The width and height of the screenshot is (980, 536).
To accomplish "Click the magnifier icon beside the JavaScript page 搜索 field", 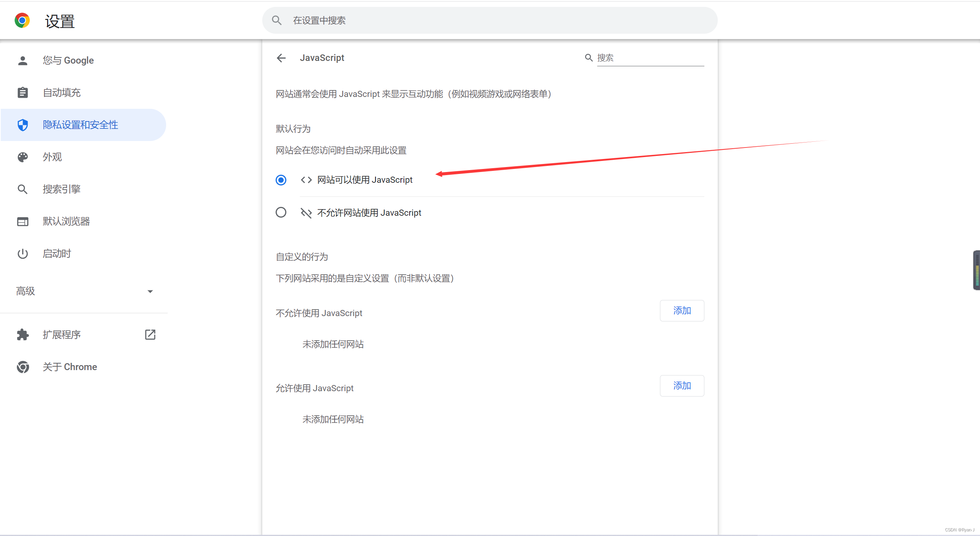I will tap(589, 58).
